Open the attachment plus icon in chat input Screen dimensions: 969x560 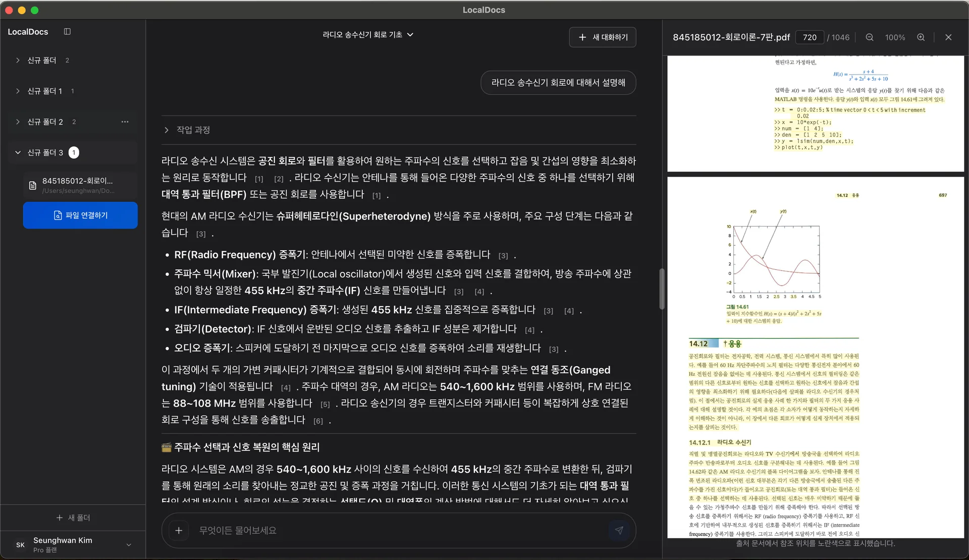(x=178, y=530)
